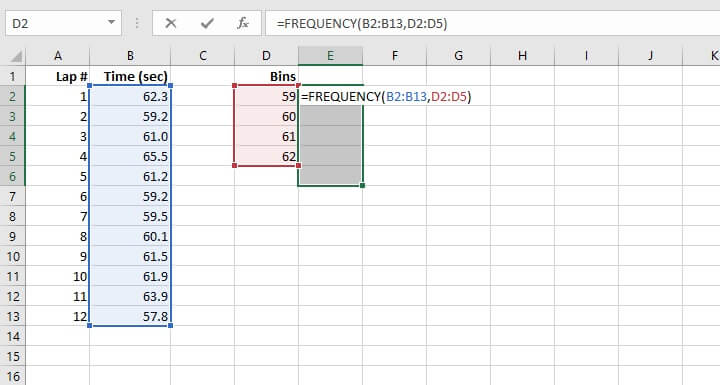This screenshot has width=720, height=385.
Task: Expand the Name Box dropdown arrow
Action: coord(111,23)
